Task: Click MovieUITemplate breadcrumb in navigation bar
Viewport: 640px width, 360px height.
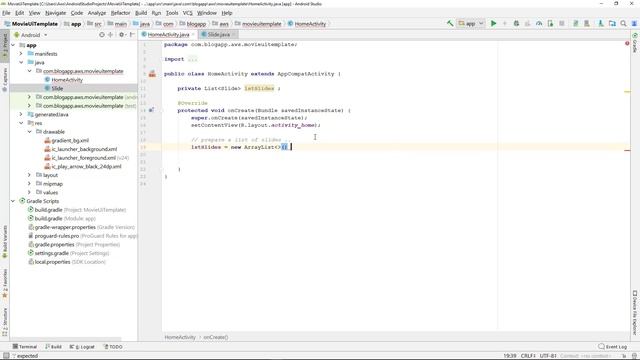Action: click(31, 24)
